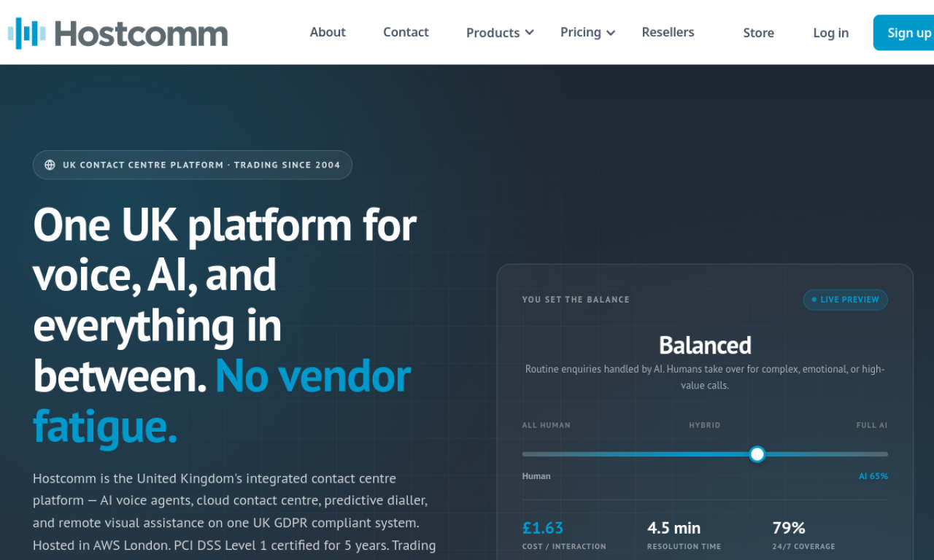
Task: Click the "HYBRID" slider label
Action: tap(705, 425)
